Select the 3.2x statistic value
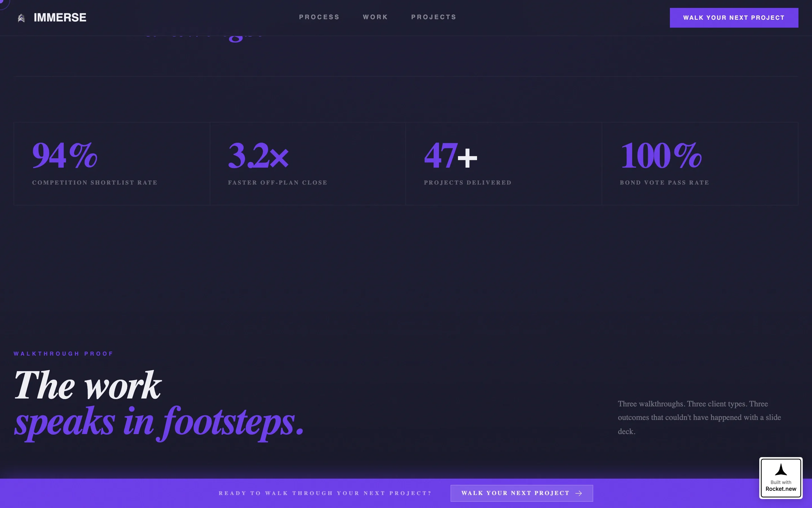This screenshot has width=812, height=508. point(258,155)
